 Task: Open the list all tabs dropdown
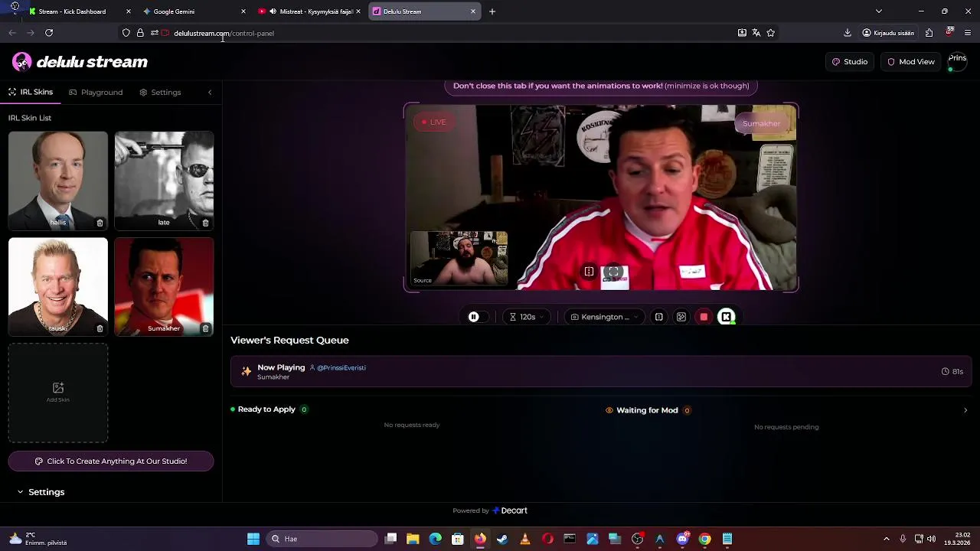[x=879, y=11]
